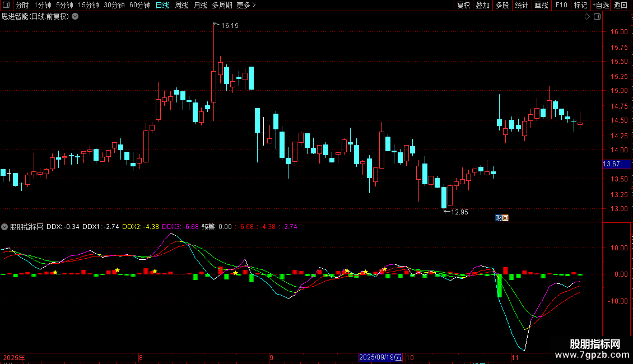
Task: Activate the 画线 drawing tool
Action: point(541,5)
